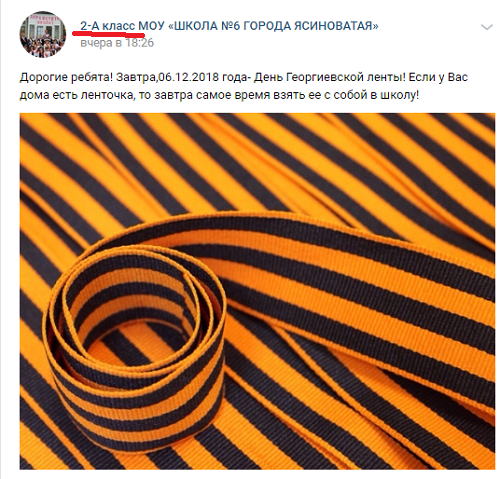The width and height of the screenshot is (500, 479).
Task: Click the "День Георгиевской ленты!" phrase
Action: coord(330,77)
